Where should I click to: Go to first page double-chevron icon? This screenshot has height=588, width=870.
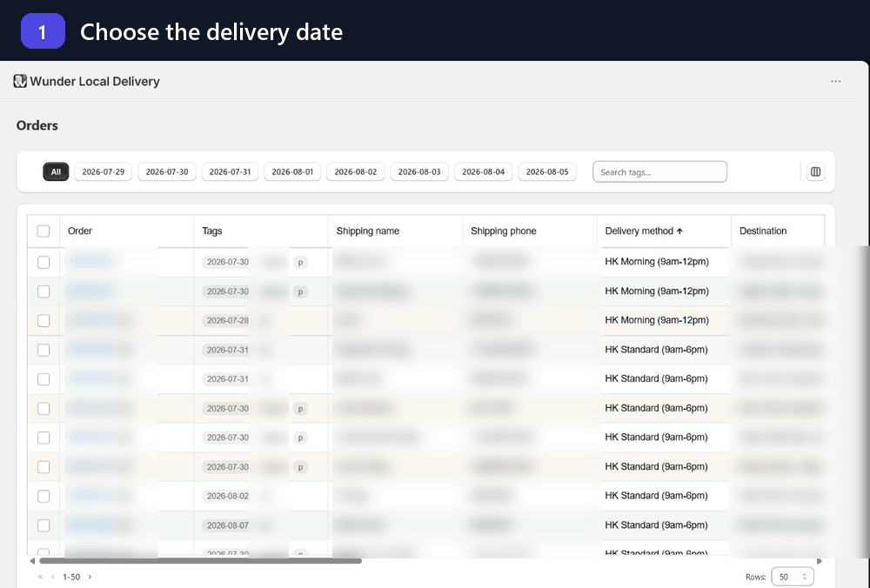point(40,577)
